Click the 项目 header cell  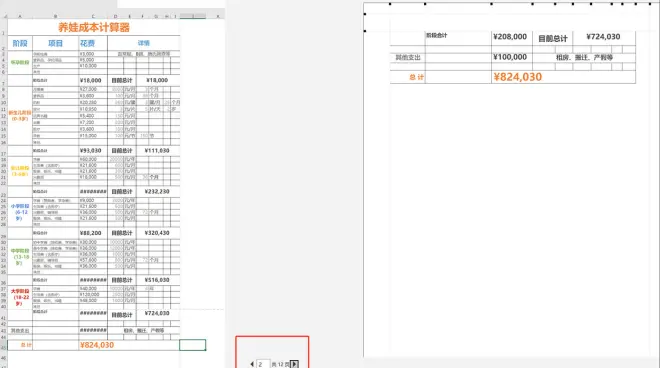point(55,43)
